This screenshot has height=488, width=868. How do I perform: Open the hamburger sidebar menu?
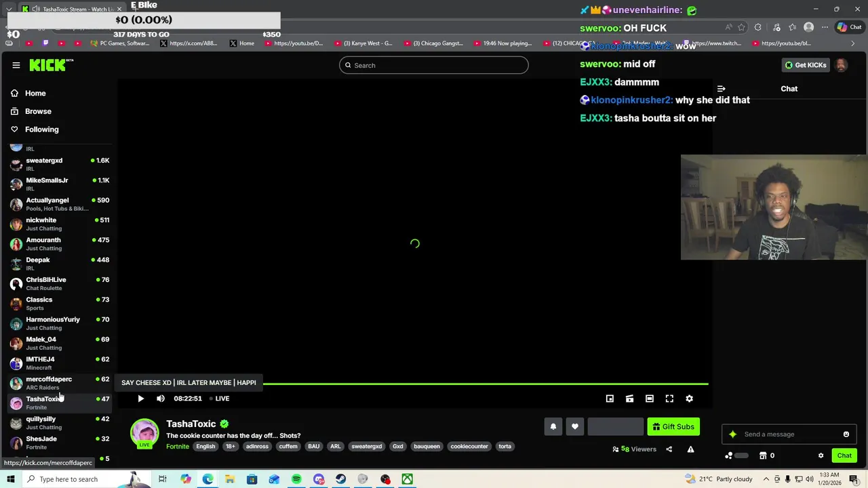coord(16,65)
